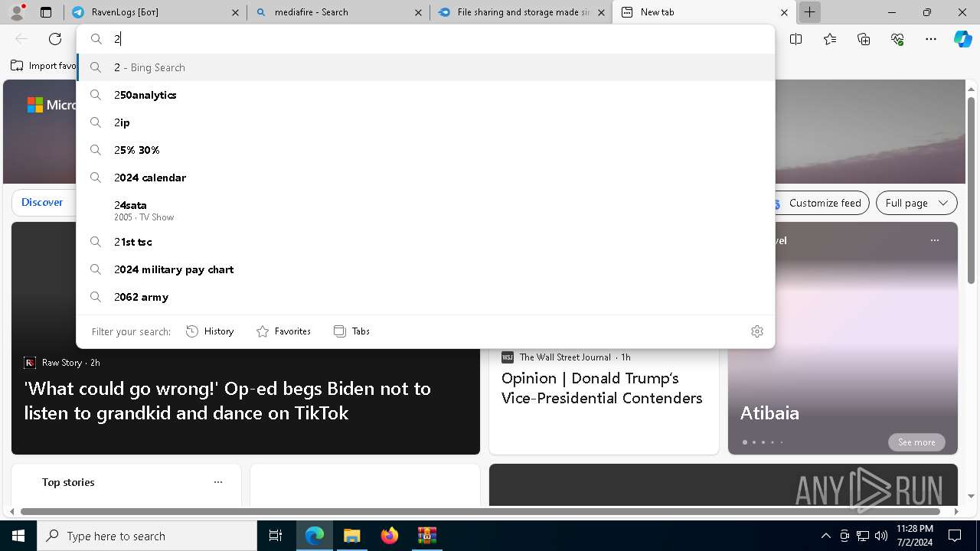
Task: Select '2 - Bing Search' suggestion
Action: 426,67
